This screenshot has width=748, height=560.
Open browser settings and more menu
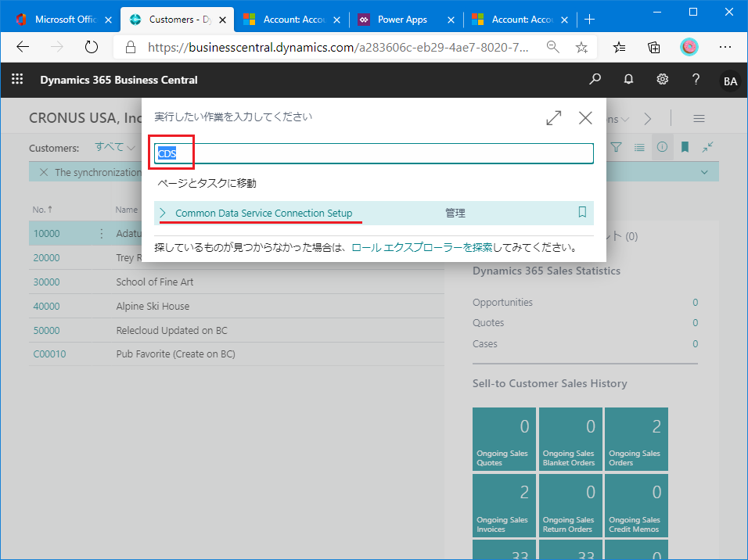click(x=725, y=47)
